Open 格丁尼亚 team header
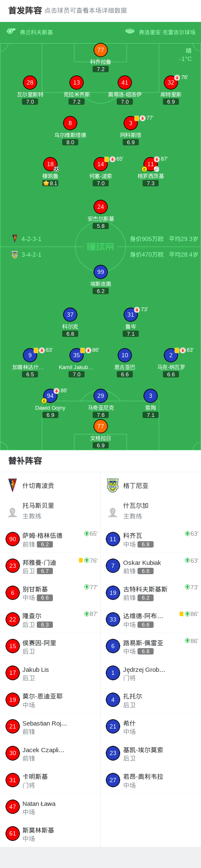Screen dimensions: 201x868 tap(151, 485)
